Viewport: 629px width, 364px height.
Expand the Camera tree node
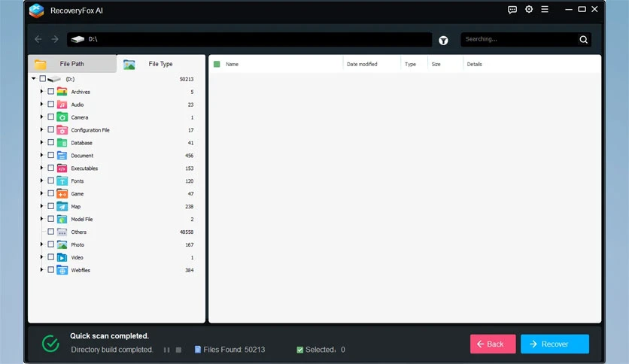(41, 117)
